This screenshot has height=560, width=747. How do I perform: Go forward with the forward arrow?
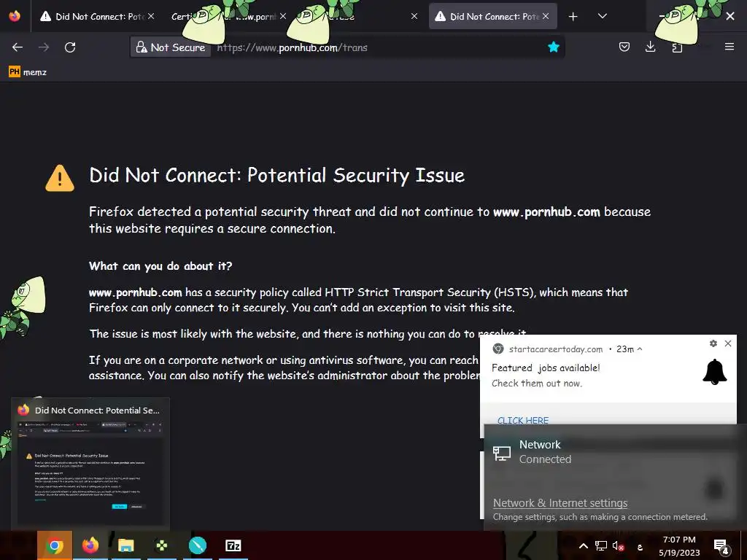44,47
